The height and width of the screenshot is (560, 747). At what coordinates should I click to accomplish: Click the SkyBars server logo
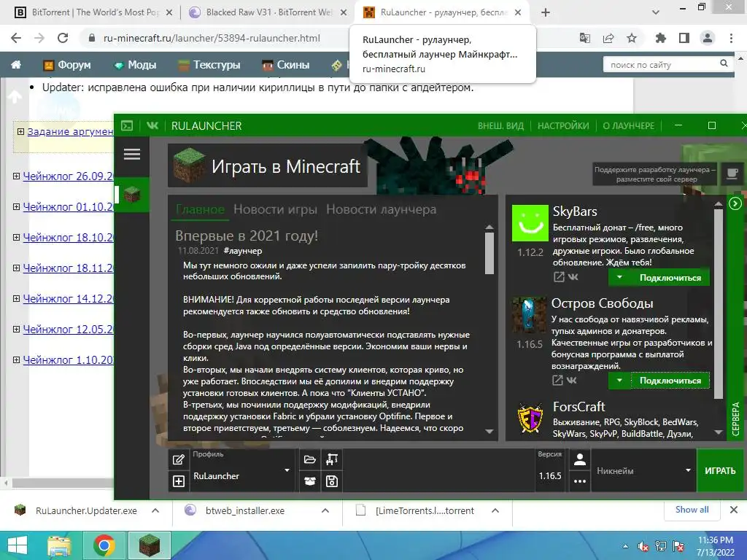pyautogui.click(x=530, y=223)
